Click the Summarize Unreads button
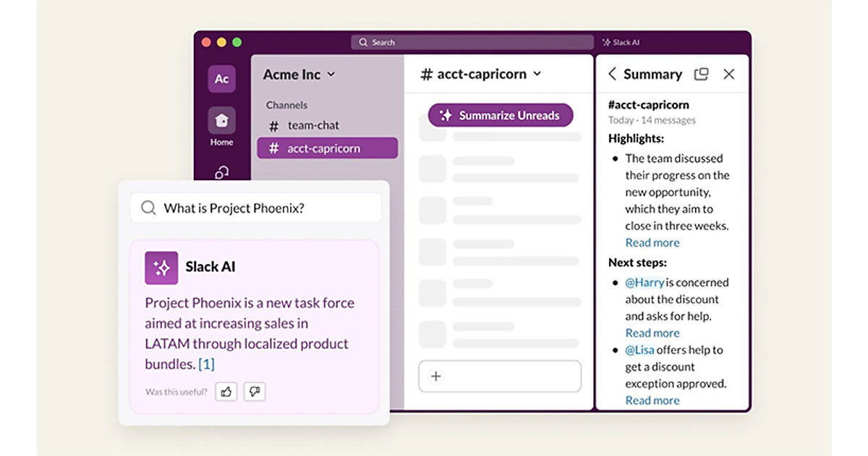868x456 pixels. point(501,115)
